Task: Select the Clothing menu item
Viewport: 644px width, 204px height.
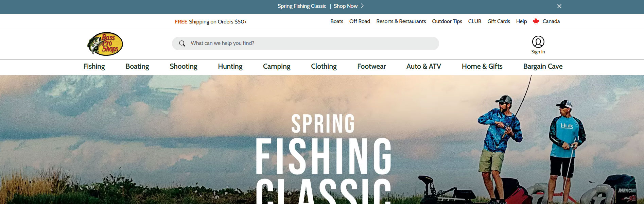Action: tap(324, 66)
